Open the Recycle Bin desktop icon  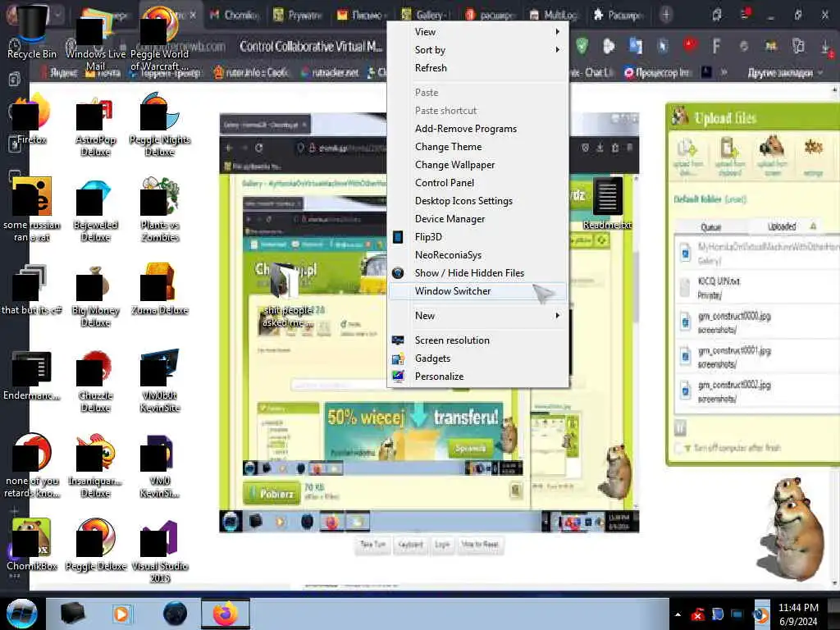32,31
